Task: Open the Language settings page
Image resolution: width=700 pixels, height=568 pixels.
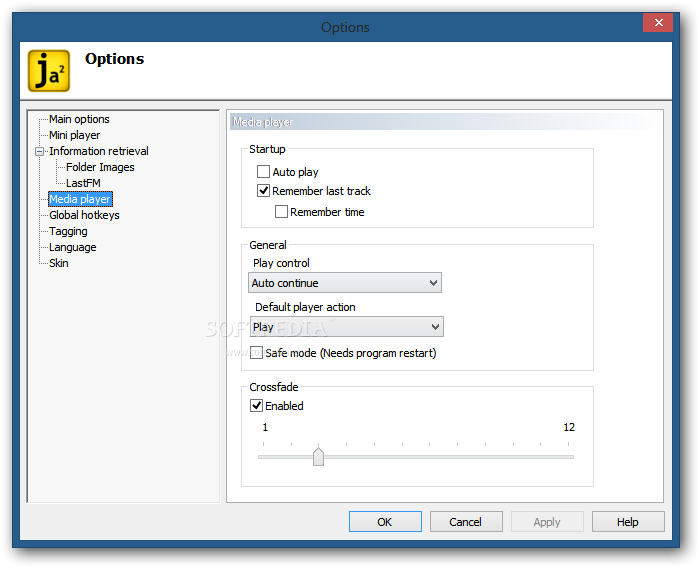Action: [x=72, y=247]
